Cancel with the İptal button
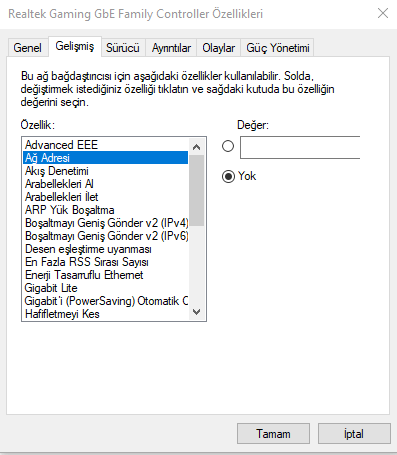 point(354,434)
